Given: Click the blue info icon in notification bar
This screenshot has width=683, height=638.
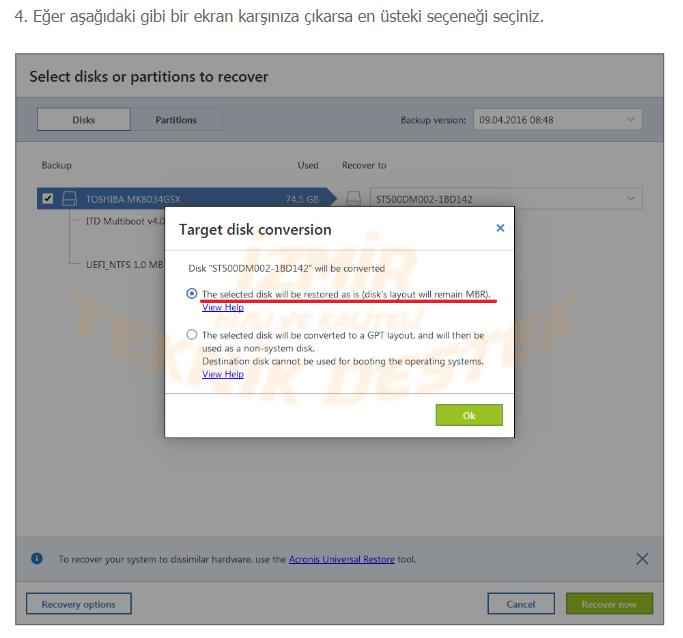Looking at the screenshot, I should pos(37,559).
